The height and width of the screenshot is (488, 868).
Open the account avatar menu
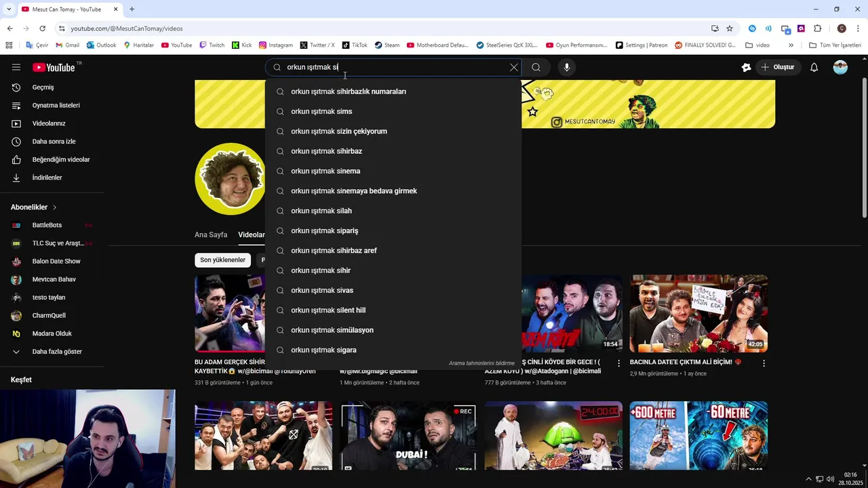(840, 67)
